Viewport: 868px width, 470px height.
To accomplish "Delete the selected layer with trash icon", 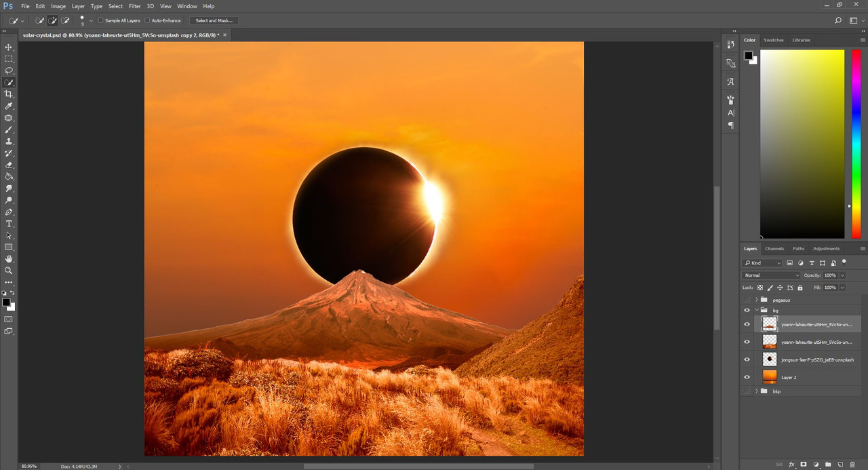I will tap(852, 465).
